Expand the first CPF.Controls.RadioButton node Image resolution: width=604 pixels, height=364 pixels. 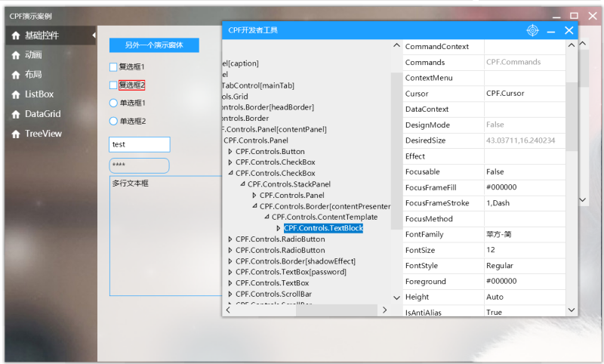[x=230, y=239]
